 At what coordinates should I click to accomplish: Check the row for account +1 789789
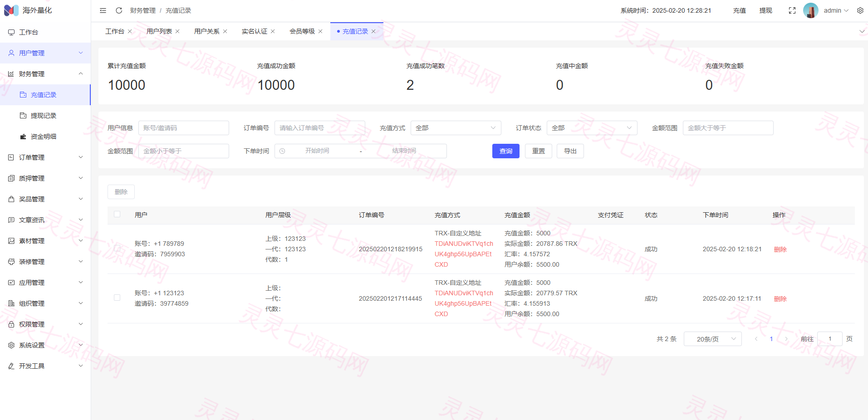coord(117,249)
